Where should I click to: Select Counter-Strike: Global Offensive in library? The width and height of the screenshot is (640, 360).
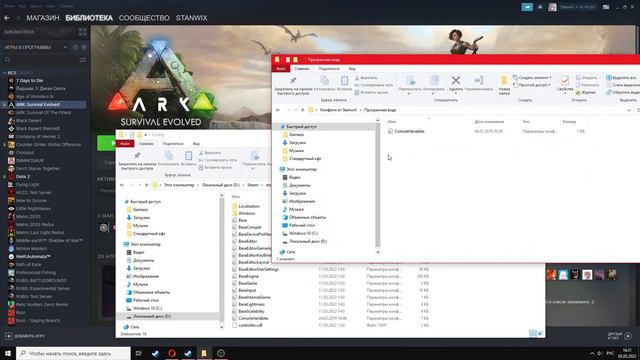tap(48, 144)
